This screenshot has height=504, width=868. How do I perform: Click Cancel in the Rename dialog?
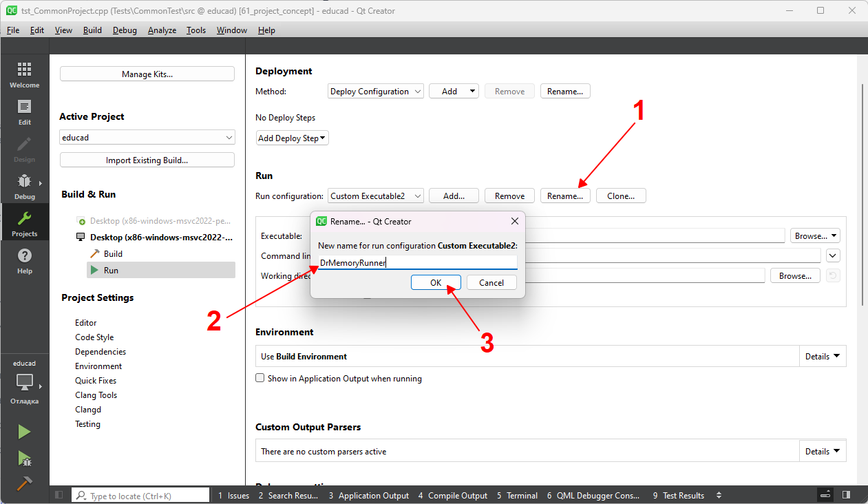pyautogui.click(x=491, y=282)
